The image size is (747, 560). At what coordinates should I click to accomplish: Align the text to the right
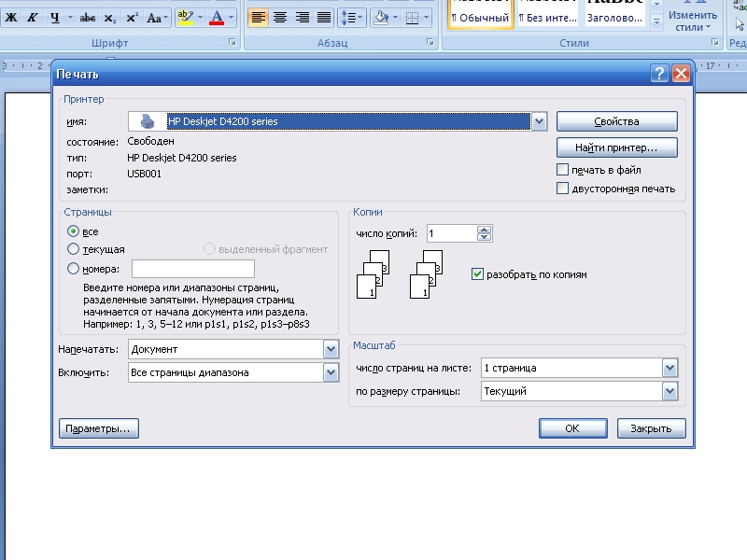pos(302,18)
